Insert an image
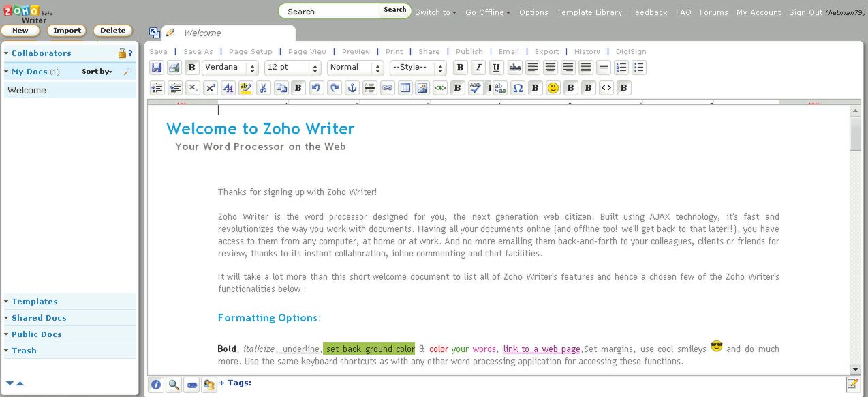This screenshot has width=868, height=397. click(x=423, y=88)
